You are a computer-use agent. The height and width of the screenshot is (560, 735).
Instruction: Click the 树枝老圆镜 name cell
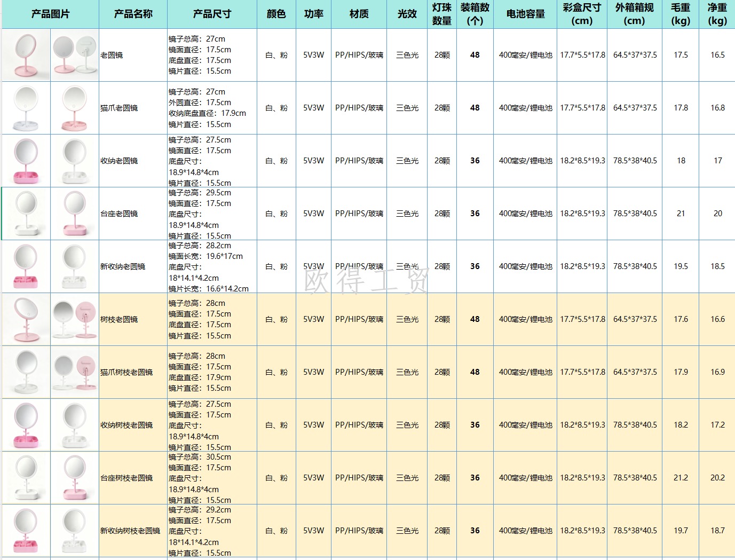tap(133, 319)
